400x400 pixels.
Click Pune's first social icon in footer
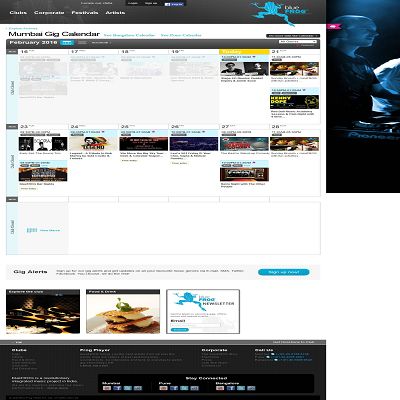point(163,388)
